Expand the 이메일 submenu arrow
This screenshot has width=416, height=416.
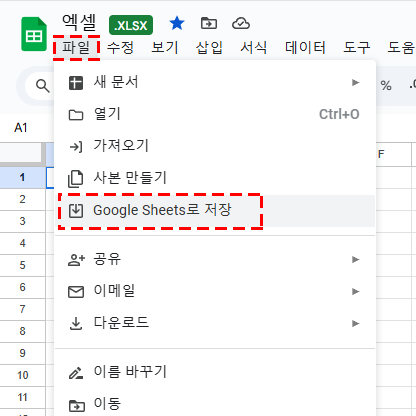pos(356,291)
